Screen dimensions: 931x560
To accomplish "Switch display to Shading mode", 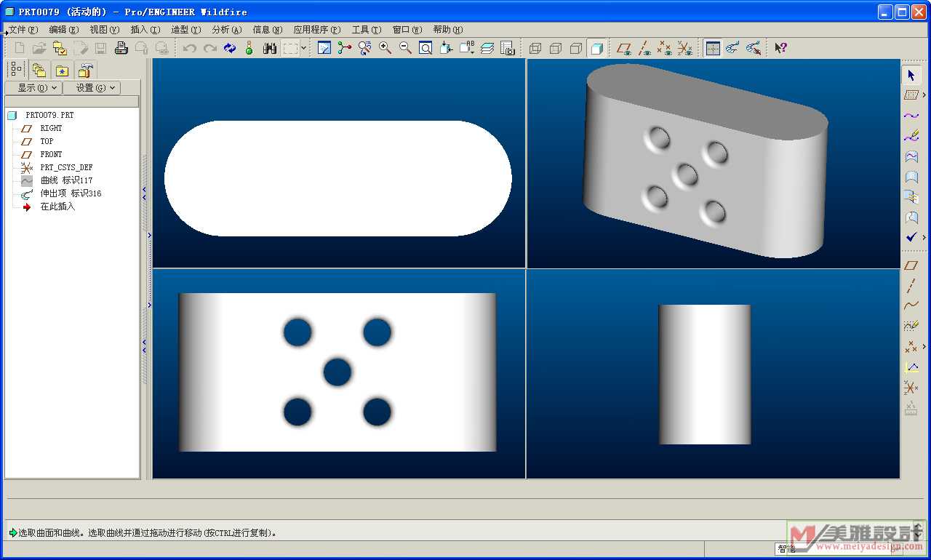I will tap(596, 48).
